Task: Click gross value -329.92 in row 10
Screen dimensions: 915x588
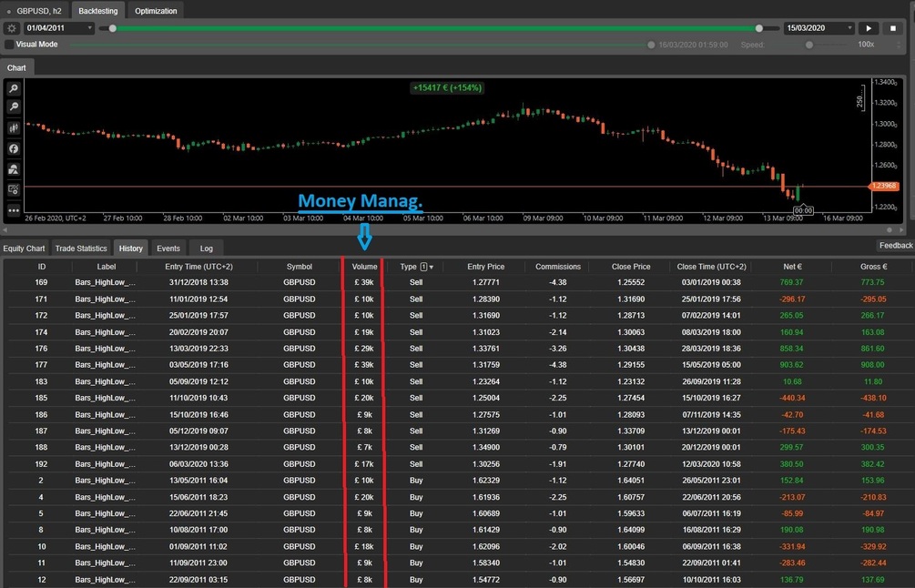Action: click(x=873, y=546)
